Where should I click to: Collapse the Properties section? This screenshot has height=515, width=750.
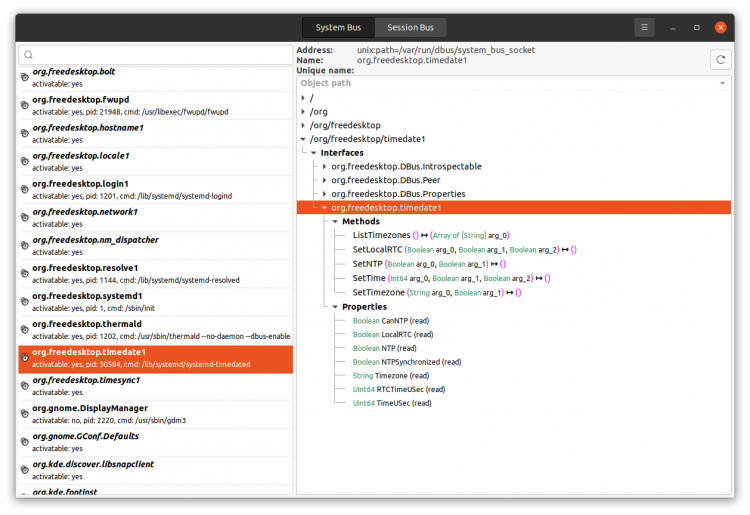pyautogui.click(x=334, y=307)
